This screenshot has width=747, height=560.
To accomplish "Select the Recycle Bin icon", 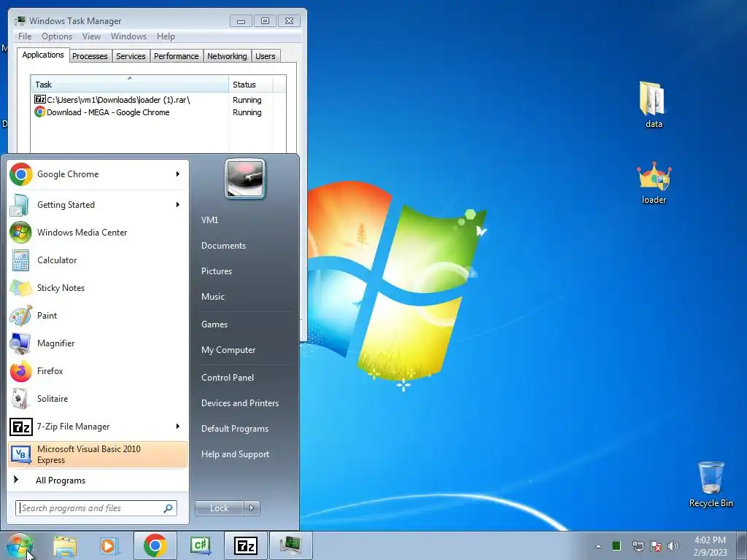I will tap(711, 485).
